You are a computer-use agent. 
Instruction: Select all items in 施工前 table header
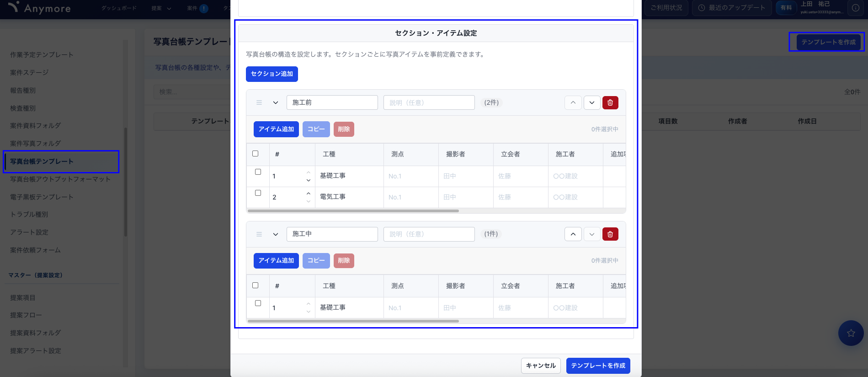click(256, 154)
